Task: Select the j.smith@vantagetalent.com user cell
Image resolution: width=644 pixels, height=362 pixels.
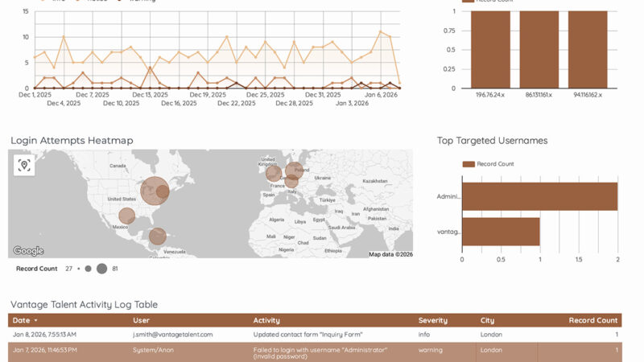Action: click(x=172, y=335)
